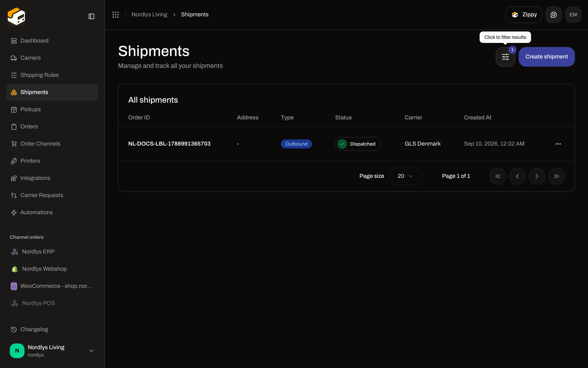588x368 pixels.
Task: Open Automations in the sidebar
Action: [x=52, y=212]
